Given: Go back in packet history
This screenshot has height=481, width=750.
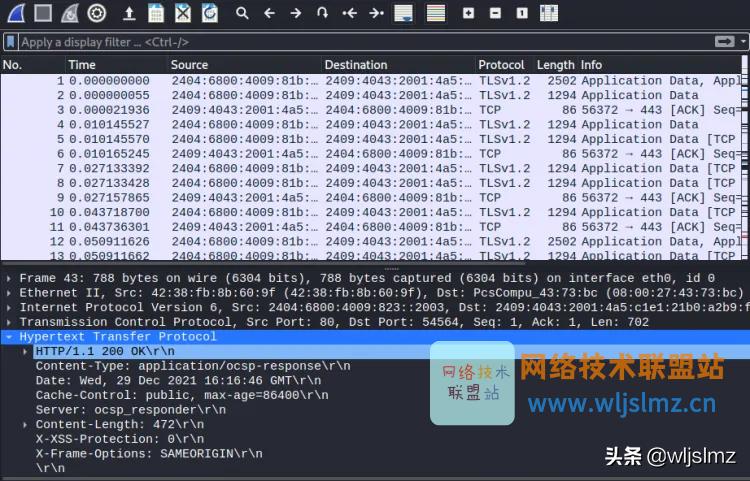Looking at the screenshot, I should coord(269,13).
